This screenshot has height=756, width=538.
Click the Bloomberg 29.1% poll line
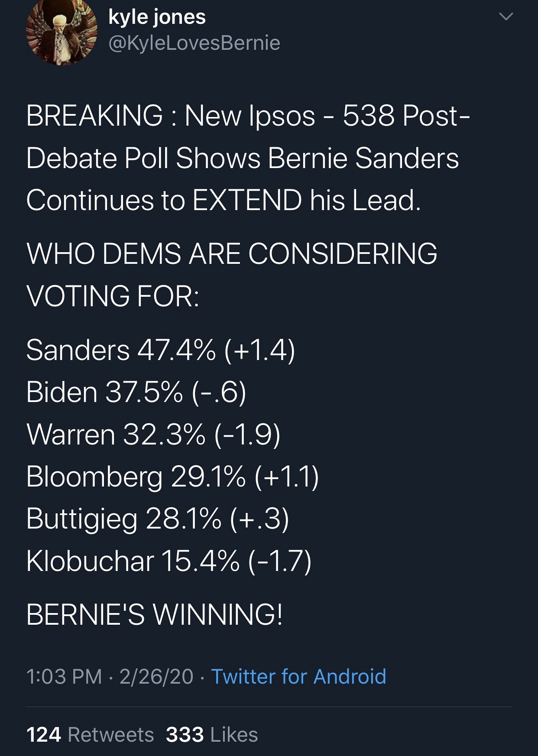click(x=172, y=477)
